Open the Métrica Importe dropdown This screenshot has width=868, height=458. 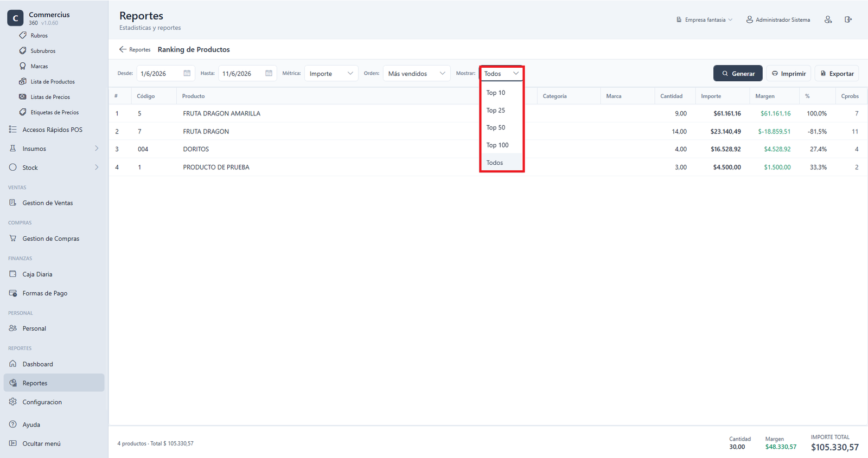[x=331, y=74]
